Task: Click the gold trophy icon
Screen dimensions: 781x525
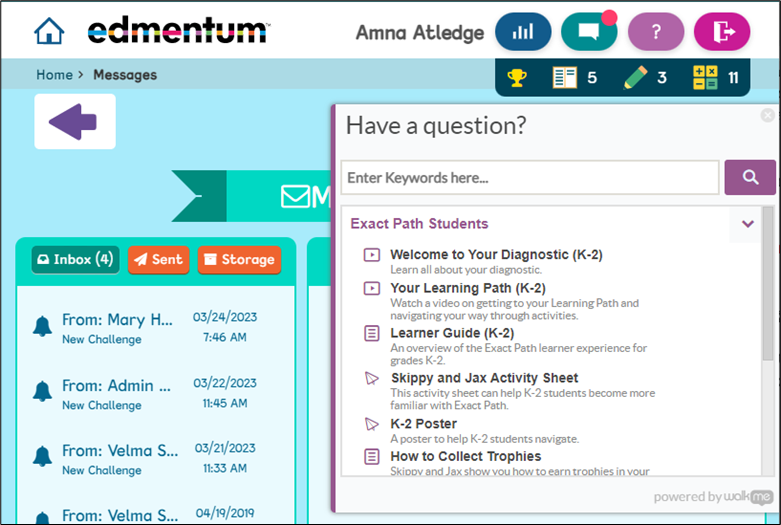Action: [517, 77]
